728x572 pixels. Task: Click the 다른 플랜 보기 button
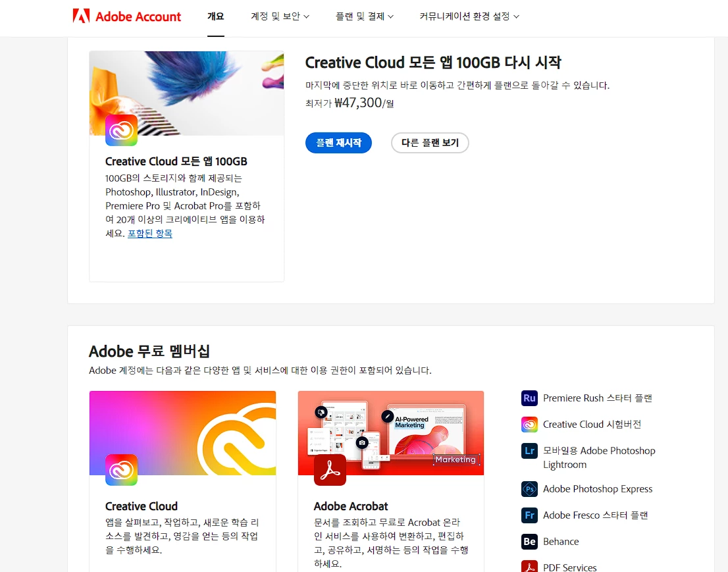click(430, 143)
